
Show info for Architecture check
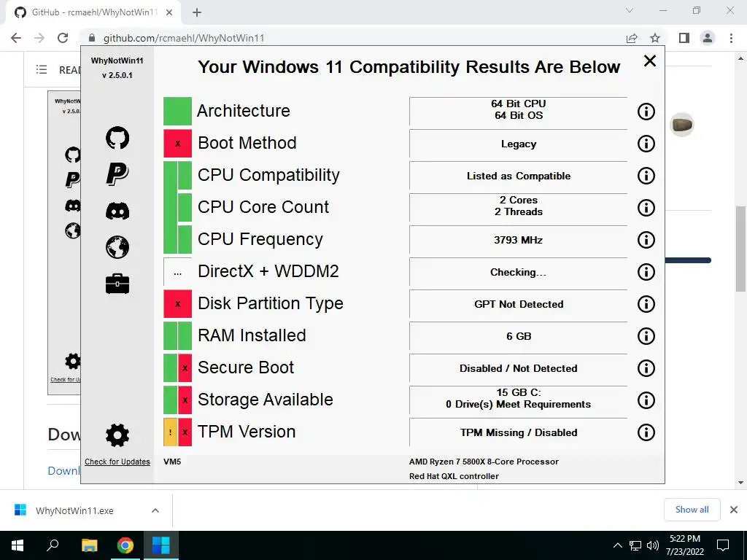tap(646, 112)
